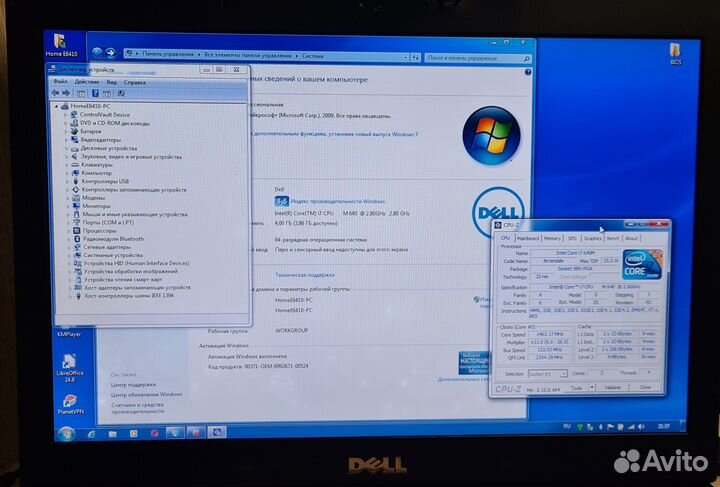Screen dimensions: 720x487
Task: Switch to the Bench tab in CPU-Z
Action: pos(613,238)
